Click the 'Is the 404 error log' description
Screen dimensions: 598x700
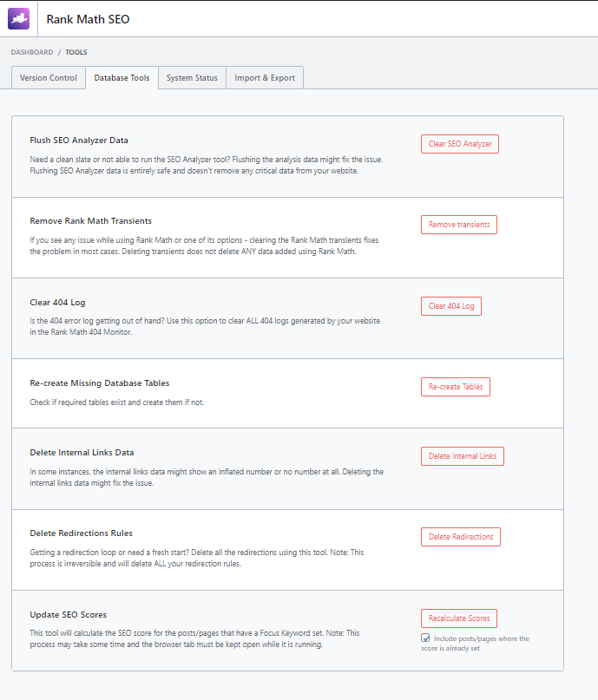click(x=205, y=326)
